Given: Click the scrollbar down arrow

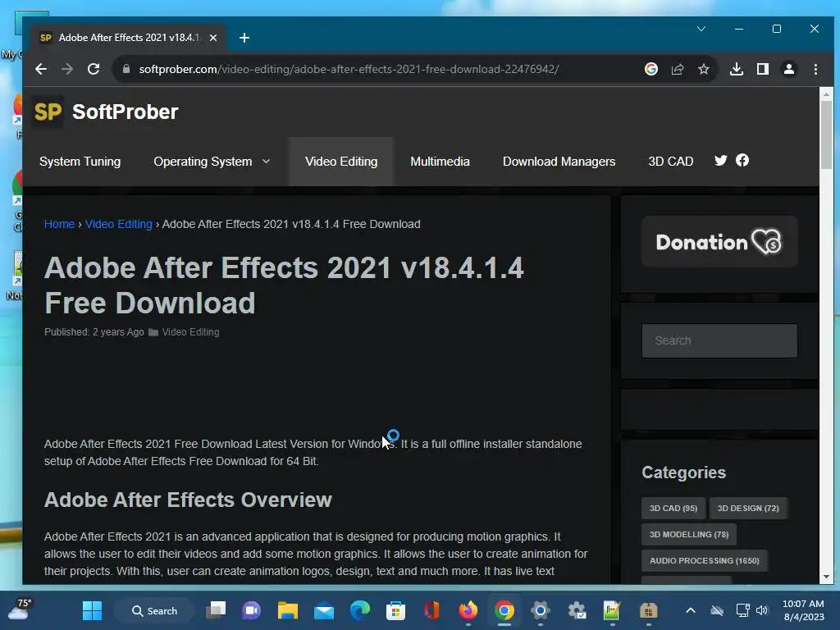Looking at the screenshot, I should pyautogui.click(x=826, y=577).
